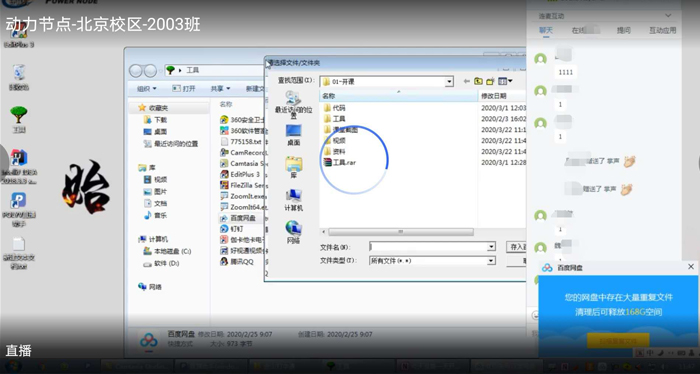
Task: Click the back arrow in file dialog toolbar
Action: coord(467,81)
